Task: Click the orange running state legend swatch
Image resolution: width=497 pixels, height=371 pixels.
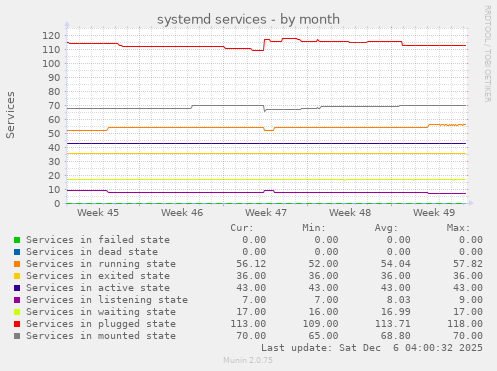Action: [17, 264]
